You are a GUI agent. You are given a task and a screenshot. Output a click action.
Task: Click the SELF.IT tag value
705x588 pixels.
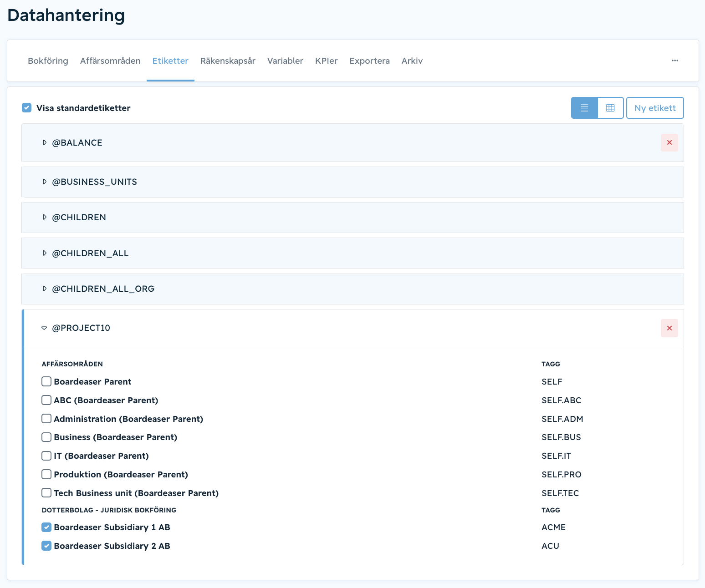click(556, 456)
